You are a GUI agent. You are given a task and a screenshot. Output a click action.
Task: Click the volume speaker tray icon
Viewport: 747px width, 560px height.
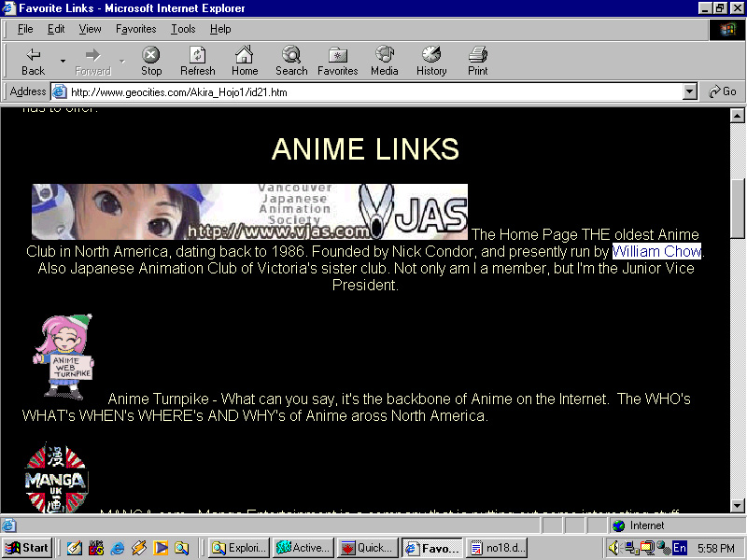614,548
